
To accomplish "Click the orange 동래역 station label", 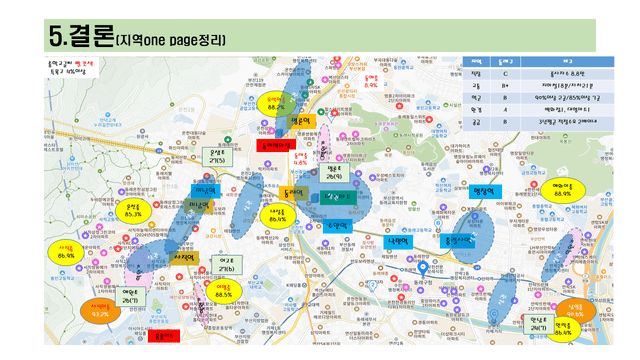I will 294,193.
